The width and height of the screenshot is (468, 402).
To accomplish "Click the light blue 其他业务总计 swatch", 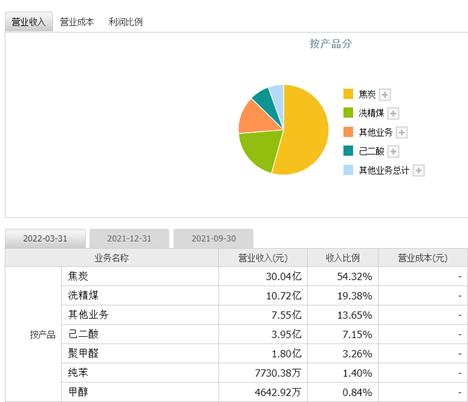I will (x=348, y=170).
